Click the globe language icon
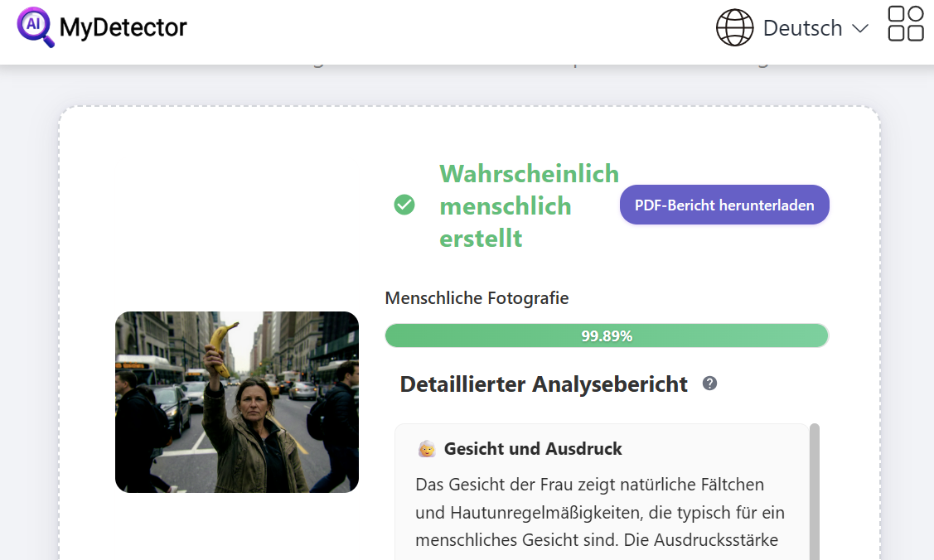Viewport: 934px width, 560px height. point(734,28)
